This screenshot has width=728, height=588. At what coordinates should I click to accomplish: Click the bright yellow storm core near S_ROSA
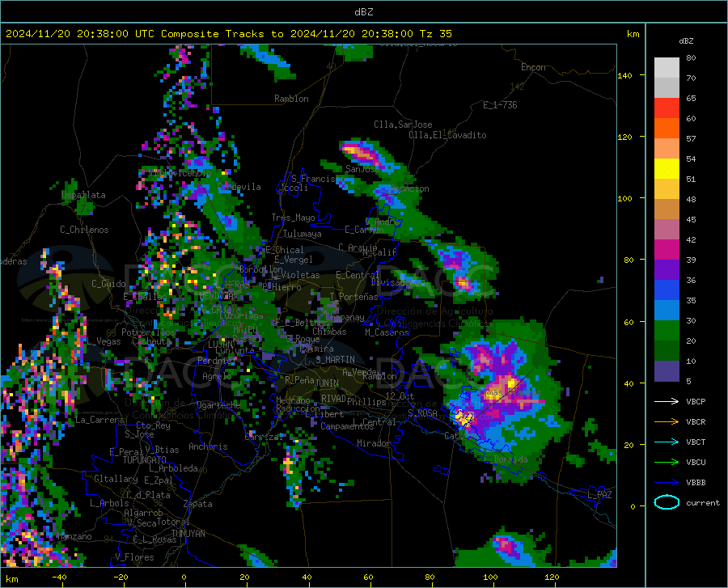coord(463,417)
